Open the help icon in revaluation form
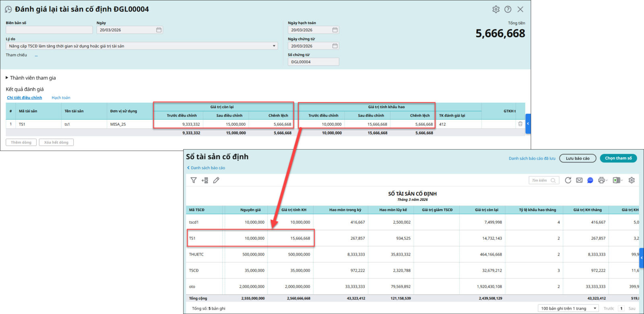The height and width of the screenshot is (314, 644). tap(508, 9)
